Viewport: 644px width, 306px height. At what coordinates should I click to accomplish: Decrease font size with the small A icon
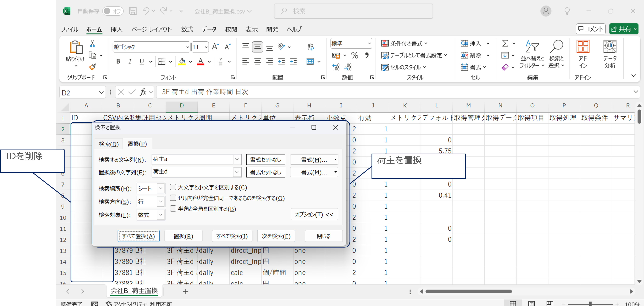[228, 47]
